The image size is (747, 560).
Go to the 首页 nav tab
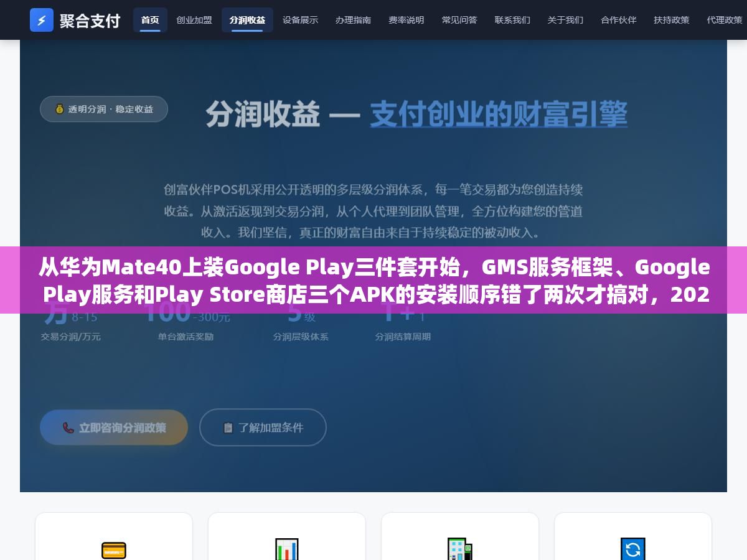[x=150, y=20]
